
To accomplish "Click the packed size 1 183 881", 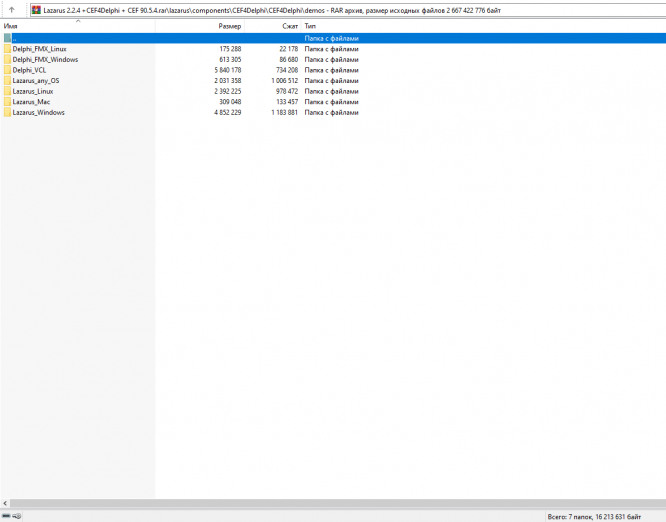I will [285, 113].
